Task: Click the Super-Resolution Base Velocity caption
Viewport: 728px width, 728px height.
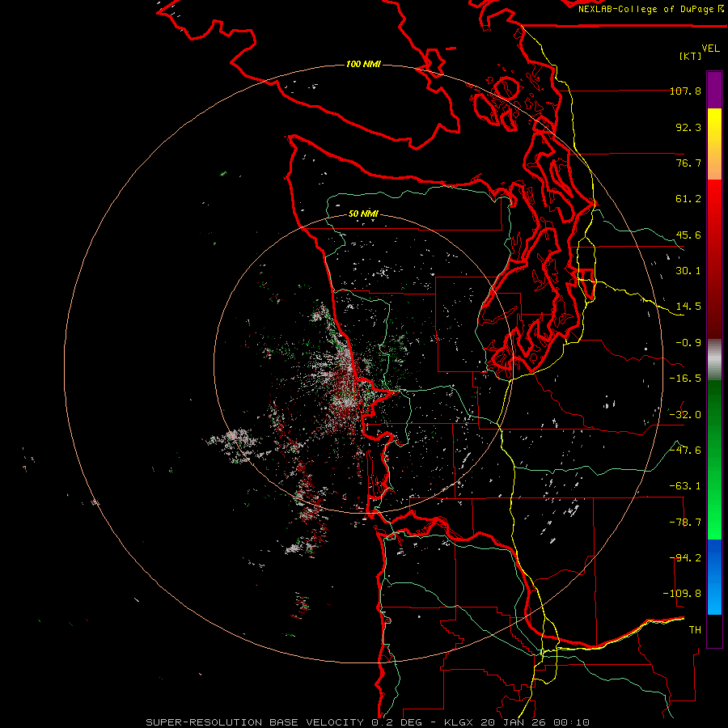Action: pyautogui.click(x=368, y=722)
